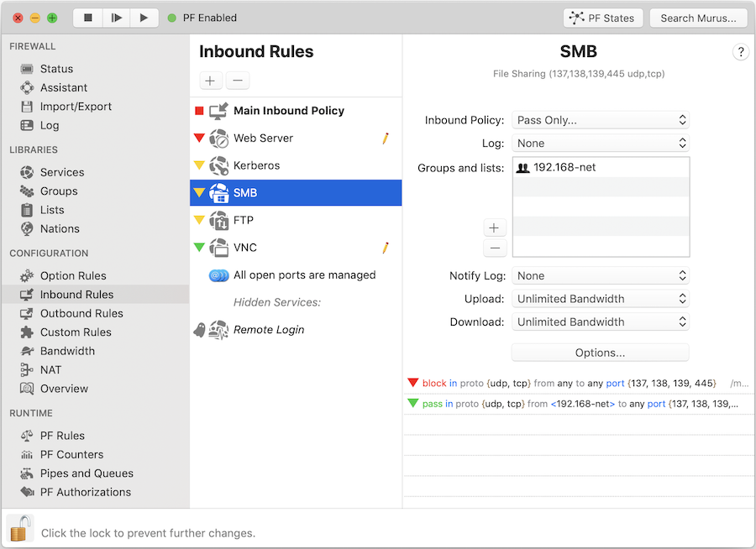
Task: Open the Notify Log dropdown
Action: tap(601, 275)
